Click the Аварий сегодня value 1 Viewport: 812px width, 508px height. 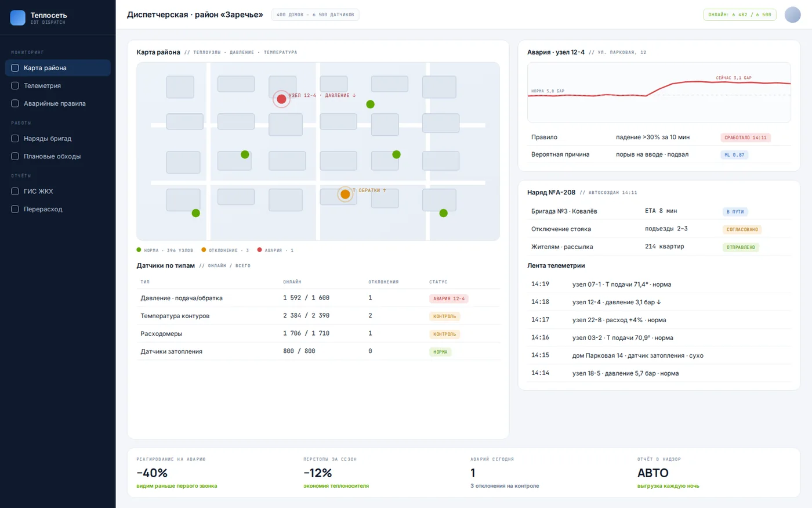(473, 473)
